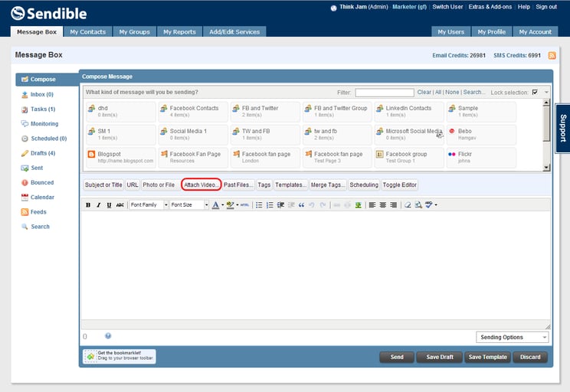Apply italic formatting in the editor

click(99, 205)
